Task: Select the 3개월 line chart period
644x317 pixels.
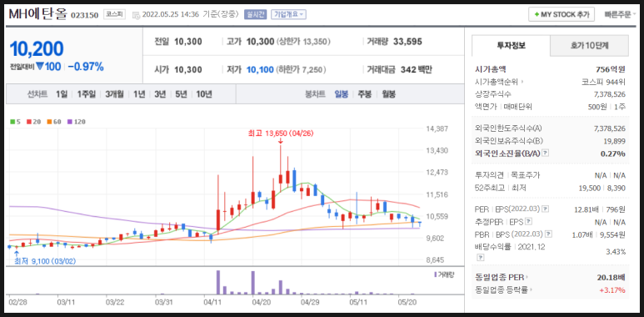Action: coord(114,94)
